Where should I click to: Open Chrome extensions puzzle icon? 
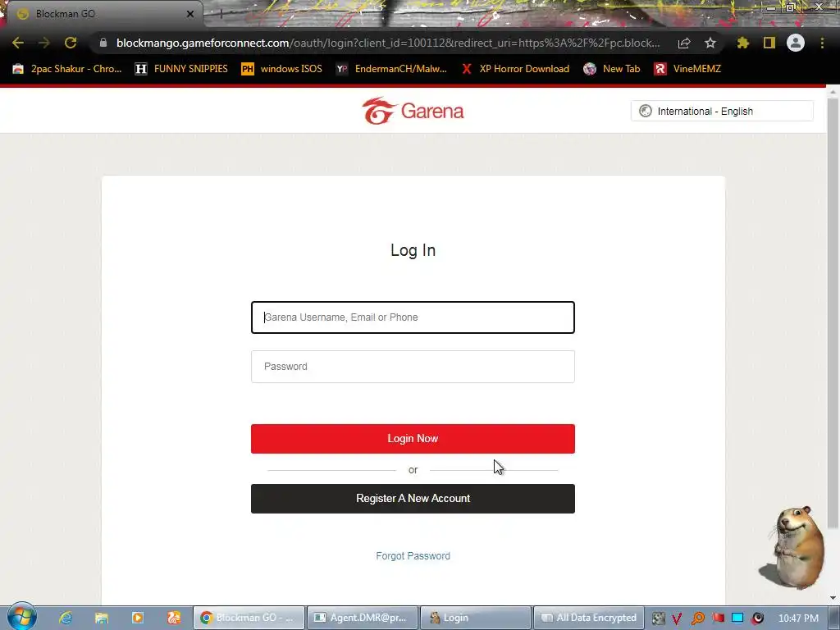tap(743, 43)
